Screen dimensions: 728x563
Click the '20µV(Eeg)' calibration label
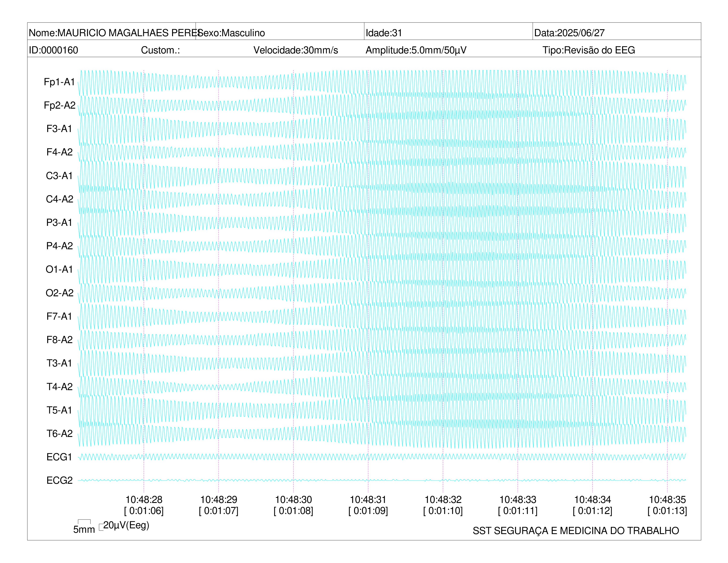point(126,525)
